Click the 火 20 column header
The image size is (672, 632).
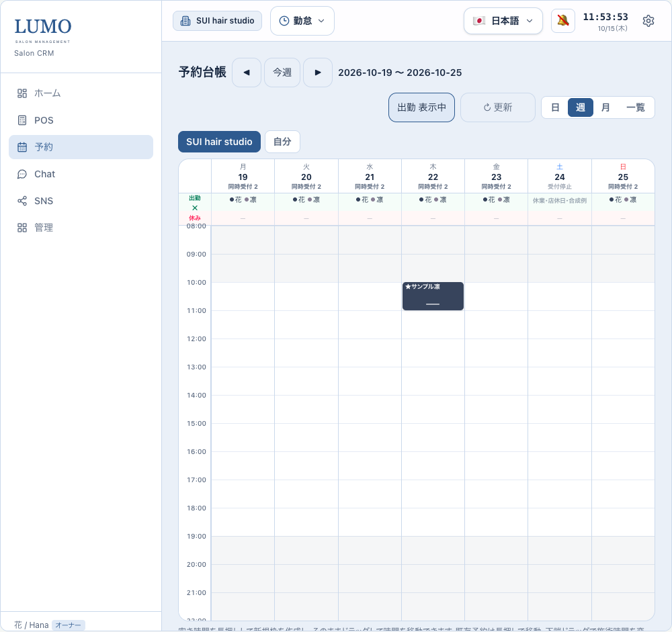pos(306,176)
